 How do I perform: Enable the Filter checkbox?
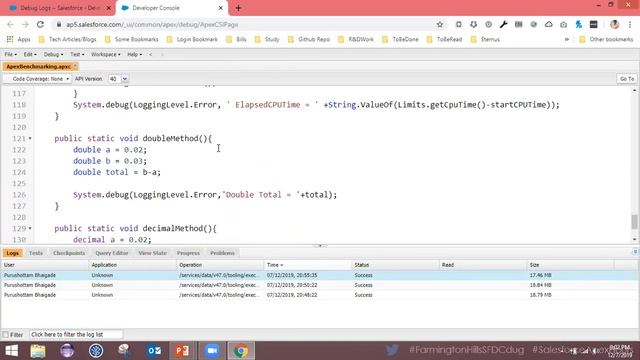5,335
